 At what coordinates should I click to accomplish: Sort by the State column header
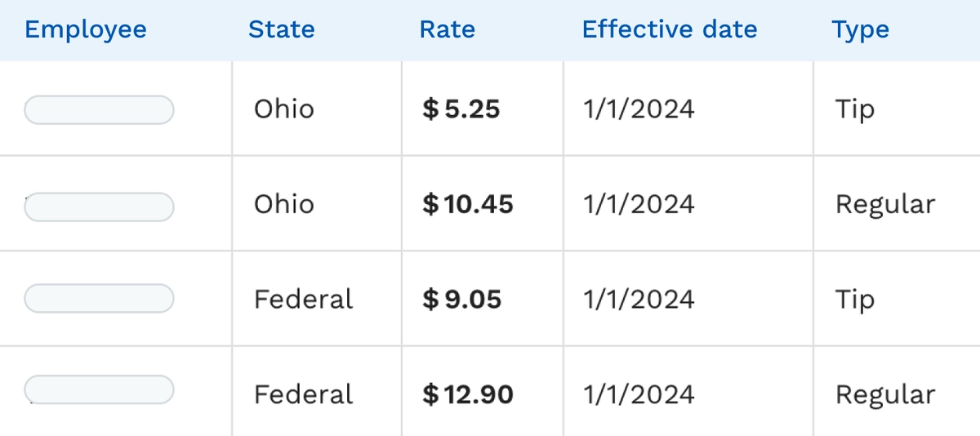(x=281, y=30)
